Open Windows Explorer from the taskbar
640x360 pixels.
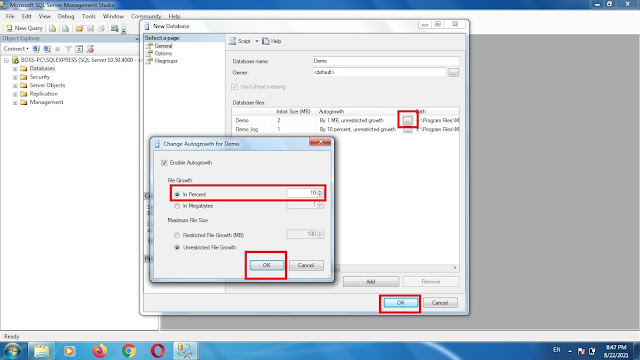pos(41,351)
